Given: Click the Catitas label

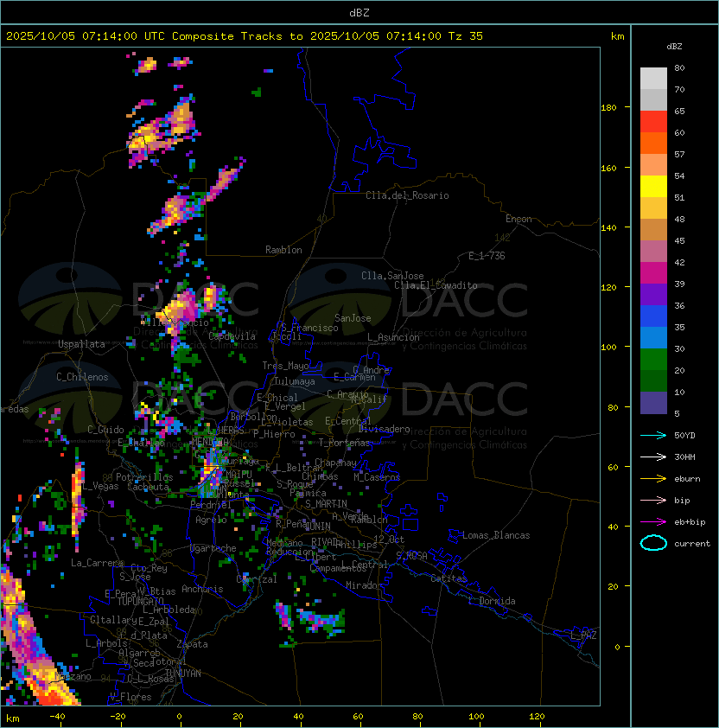Looking at the screenshot, I should [x=449, y=578].
